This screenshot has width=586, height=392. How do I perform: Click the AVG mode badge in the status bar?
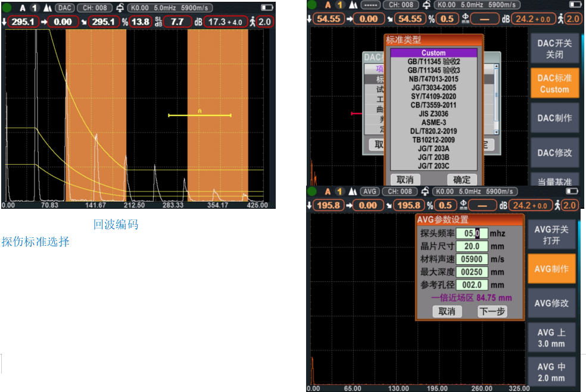click(370, 192)
